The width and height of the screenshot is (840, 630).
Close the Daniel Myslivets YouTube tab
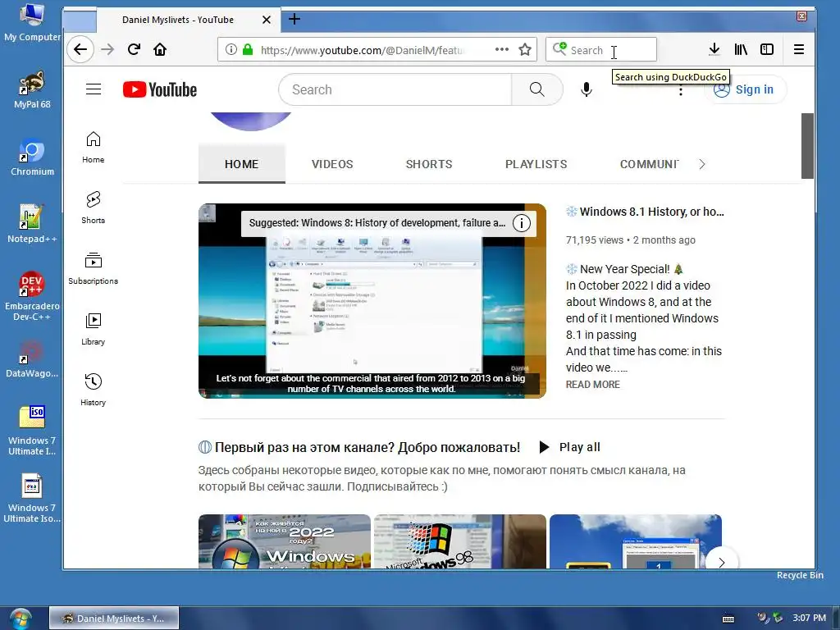pos(267,20)
